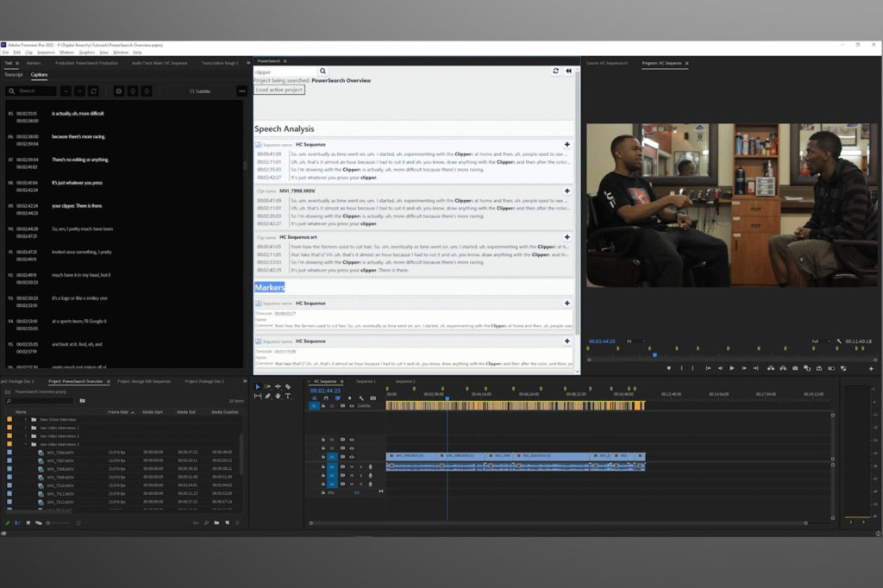
Task: Open Program monitor Fit zoom dropdown
Action: (636, 341)
